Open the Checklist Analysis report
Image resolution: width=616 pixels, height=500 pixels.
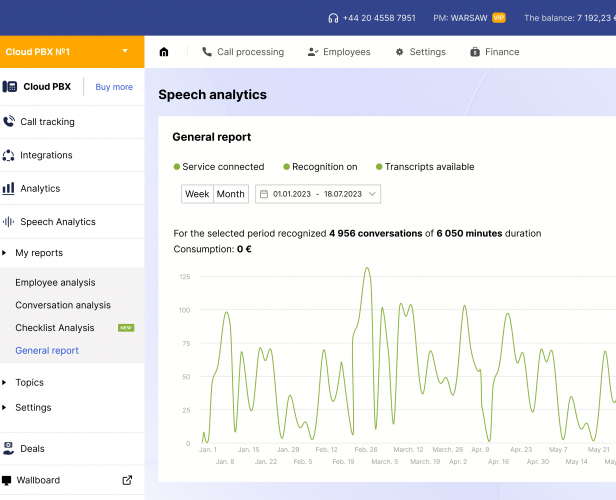point(55,328)
